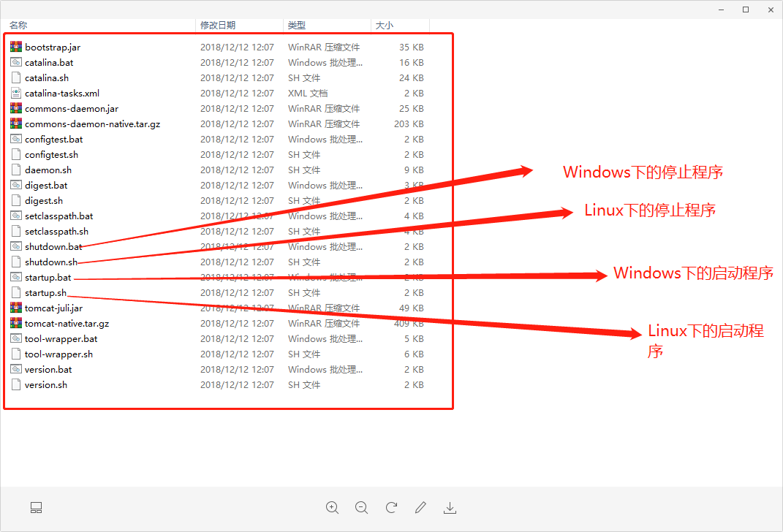Select the digest.sh file name
This screenshot has width=783, height=532.
pos(44,201)
